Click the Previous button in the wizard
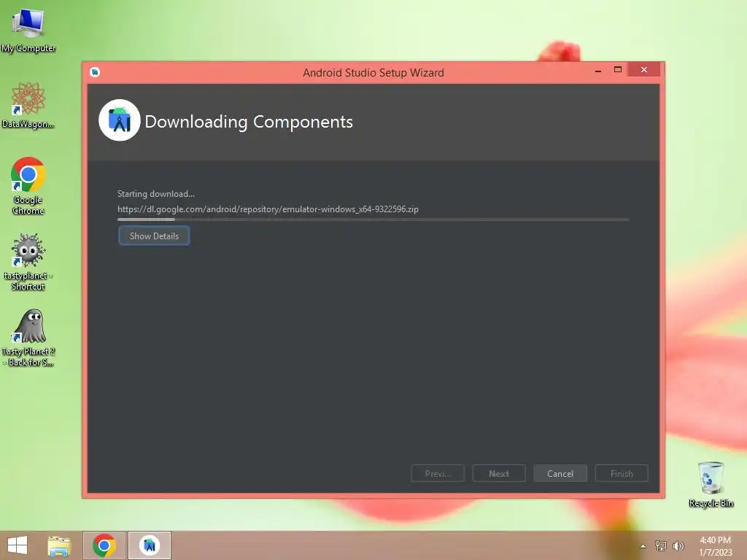Screen dimensions: 747x560 click(x=438, y=473)
